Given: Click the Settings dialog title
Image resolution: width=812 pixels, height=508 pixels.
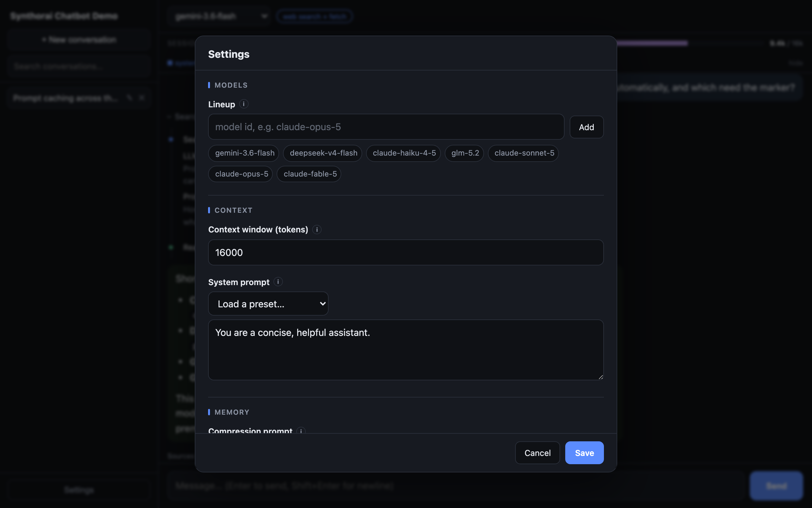Looking at the screenshot, I should click(x=229, y=54).
